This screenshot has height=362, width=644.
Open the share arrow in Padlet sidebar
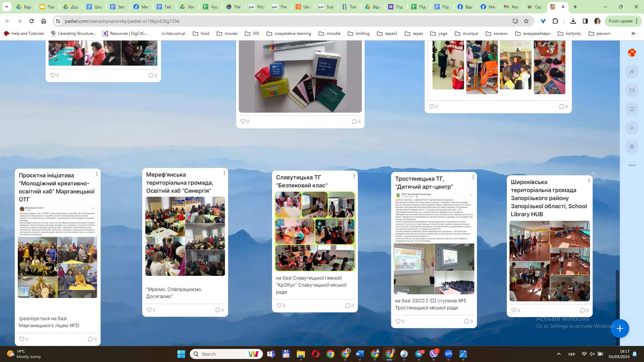pos(632,71)
